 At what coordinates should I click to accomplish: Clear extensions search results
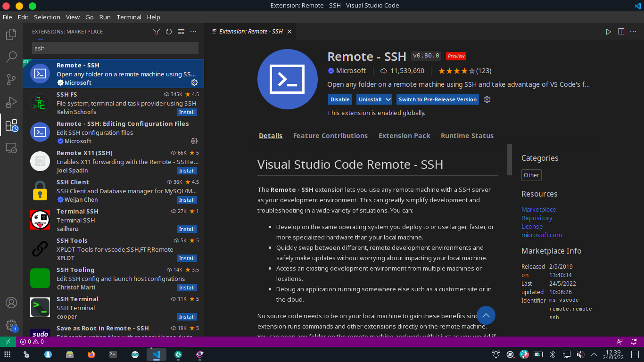[181, 32]
